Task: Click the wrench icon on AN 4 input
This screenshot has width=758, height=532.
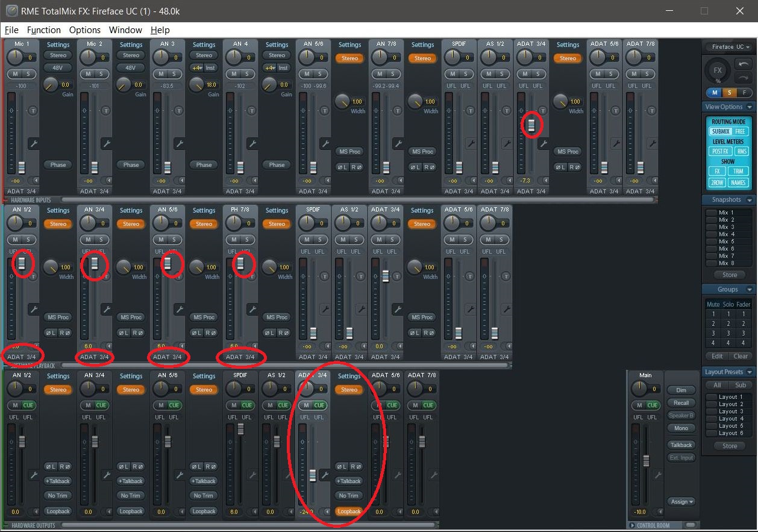Action: click(252, 143)
